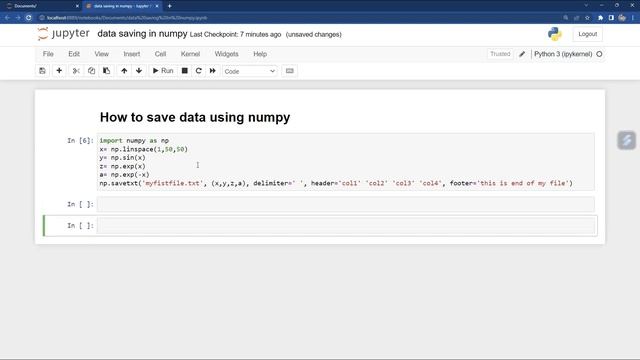Click the browser back arrow
The height and width of the screenshot is (360, 640).
pyautogui.click(x=7, y=18)
